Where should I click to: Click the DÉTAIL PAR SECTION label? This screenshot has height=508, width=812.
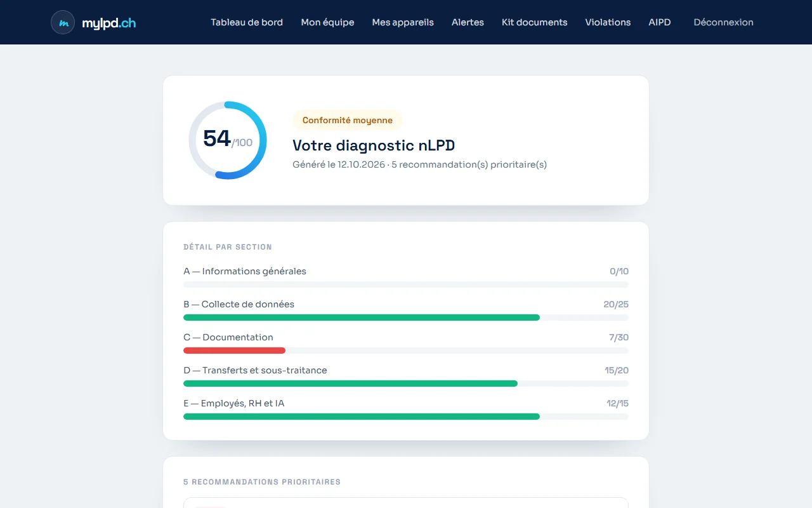(x=228, y=247)
